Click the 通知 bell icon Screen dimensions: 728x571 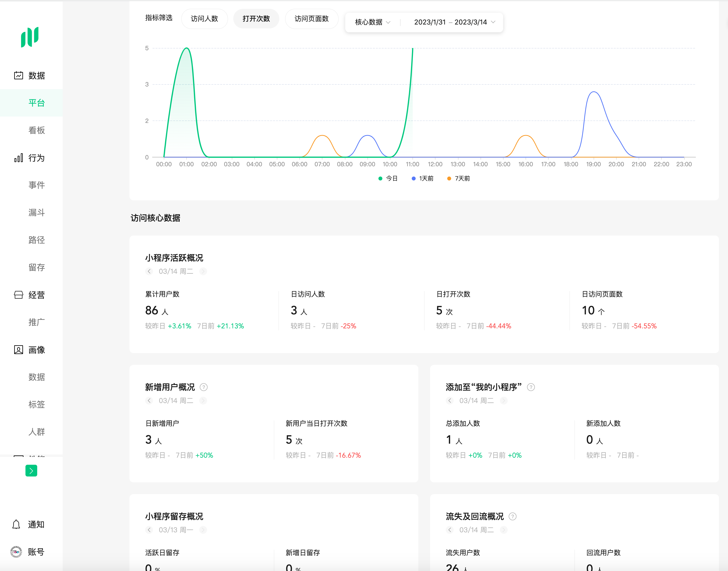point(16,524)
